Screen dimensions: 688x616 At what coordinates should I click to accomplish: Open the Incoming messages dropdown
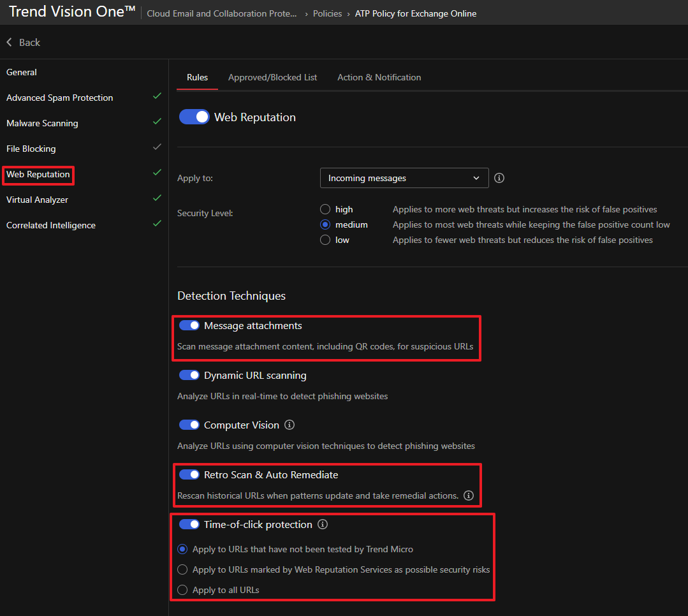click(404, 178)
